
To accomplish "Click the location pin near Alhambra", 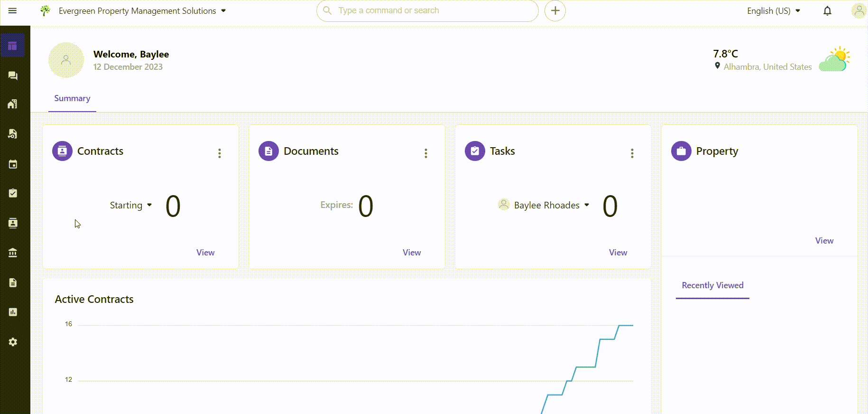I will click(717, 66).
